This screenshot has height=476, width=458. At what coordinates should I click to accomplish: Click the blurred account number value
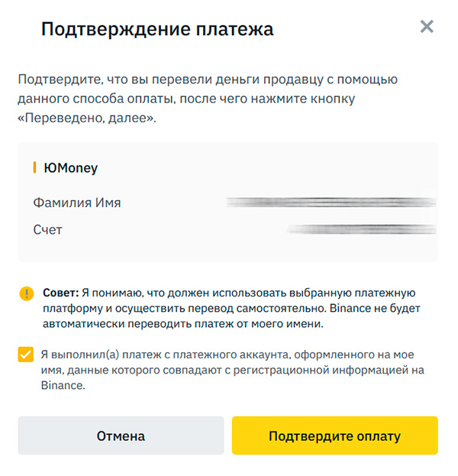[x=360, y=229]
